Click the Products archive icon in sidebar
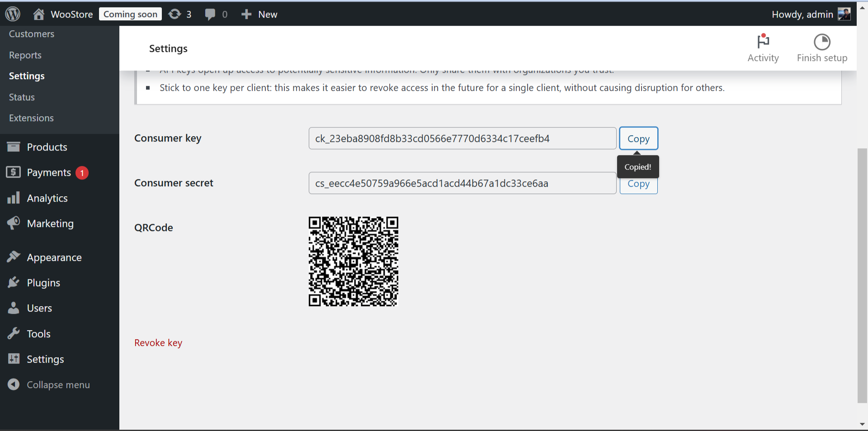The image size is (868, 431). pyautogui.click(x=14, y=147)
